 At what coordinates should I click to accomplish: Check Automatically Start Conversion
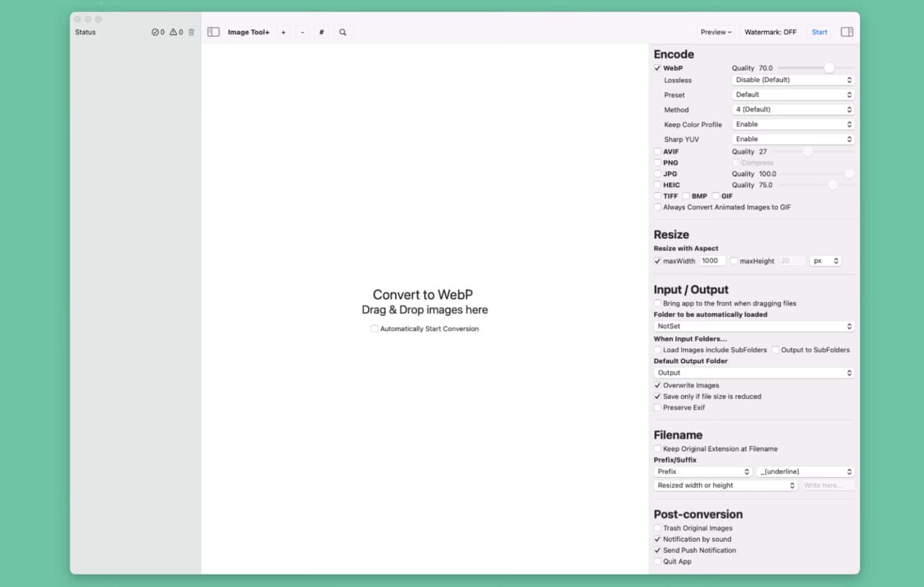[x=375, y=329]
